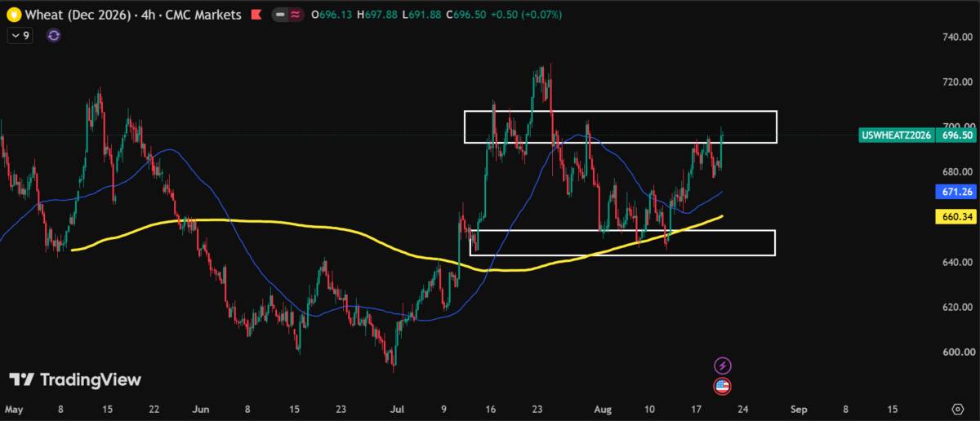Click the 620.00 price scale value
Image resolution: width=980 pixels, height=421 pixels.
[x=956, y=307]
